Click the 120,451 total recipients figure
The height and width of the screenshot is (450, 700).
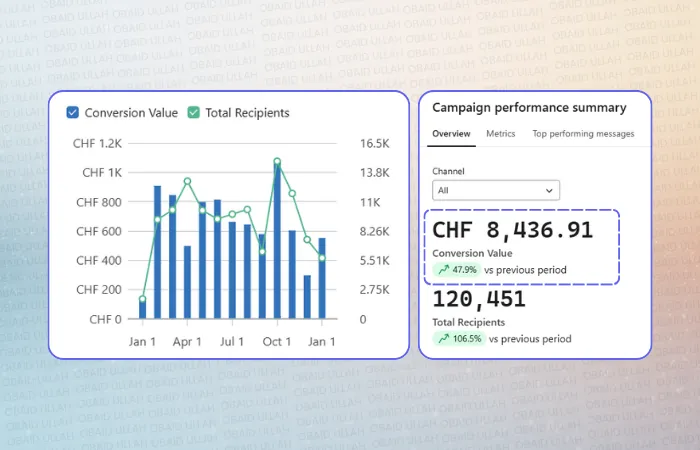[x=479, y=299]
